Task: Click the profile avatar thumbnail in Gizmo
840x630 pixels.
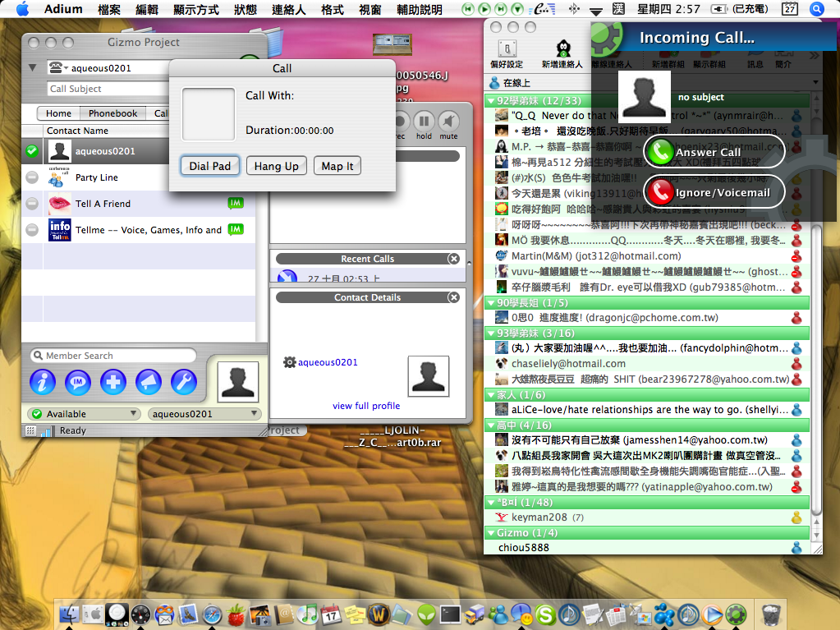Action: [x=238, y=382]
